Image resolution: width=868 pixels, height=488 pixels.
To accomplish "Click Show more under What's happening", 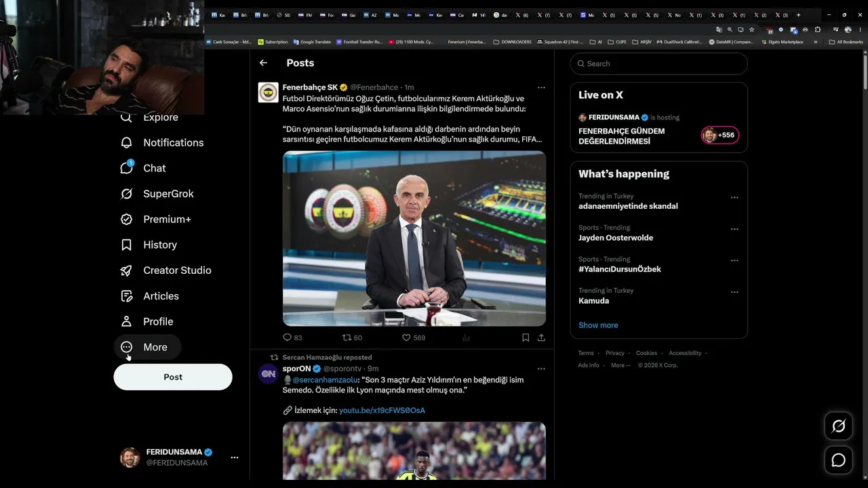I will tap(598, 325).
